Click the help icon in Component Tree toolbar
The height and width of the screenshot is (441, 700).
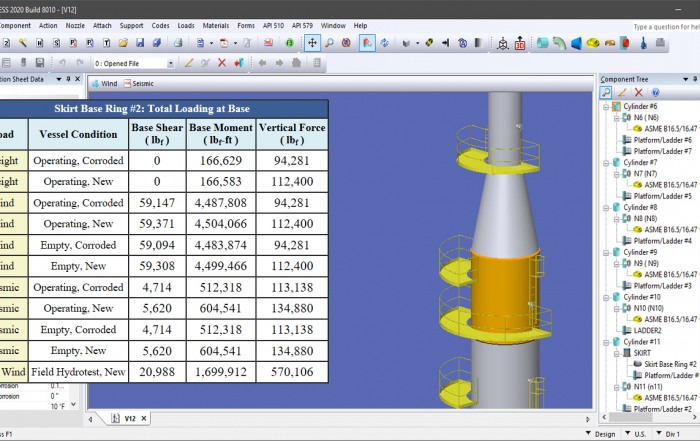656,92
